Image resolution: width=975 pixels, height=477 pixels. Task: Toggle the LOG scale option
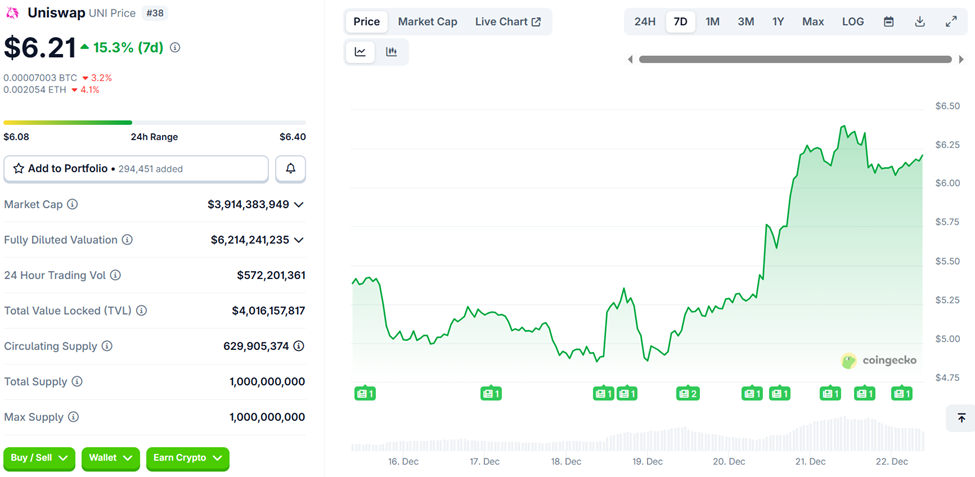[853, 22]
